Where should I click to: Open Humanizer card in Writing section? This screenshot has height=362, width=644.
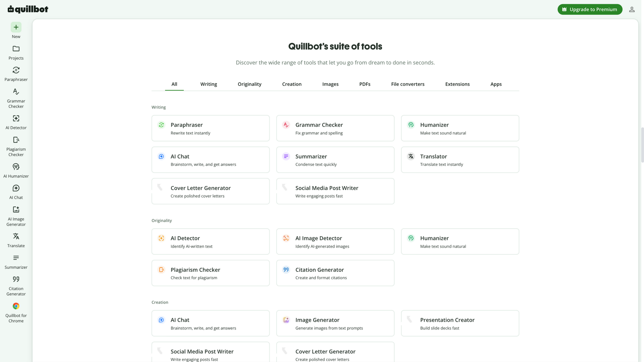pyautogui.click(x=460, y=128)
